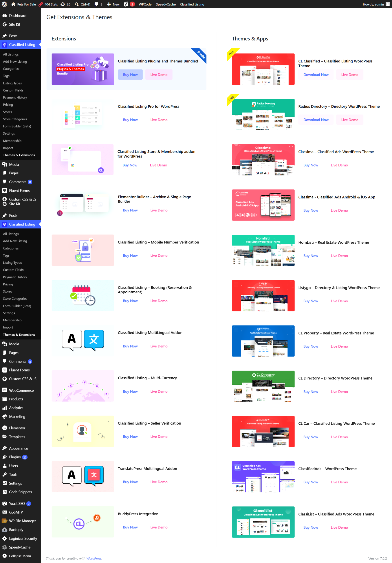Click the Plugins plug icon
Image resolution: width=392 pixels, height=563 pixels.
click(4, 457)
